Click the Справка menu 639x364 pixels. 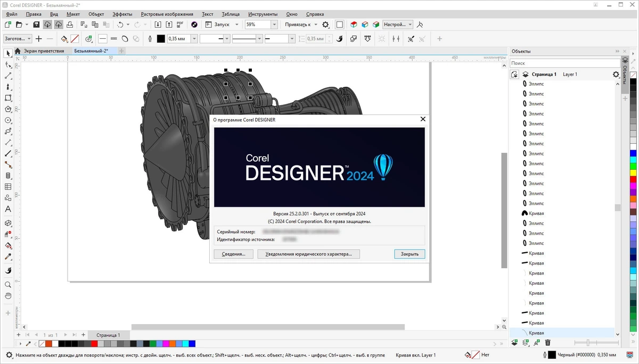pyautogui.click(x=315, y=14)
